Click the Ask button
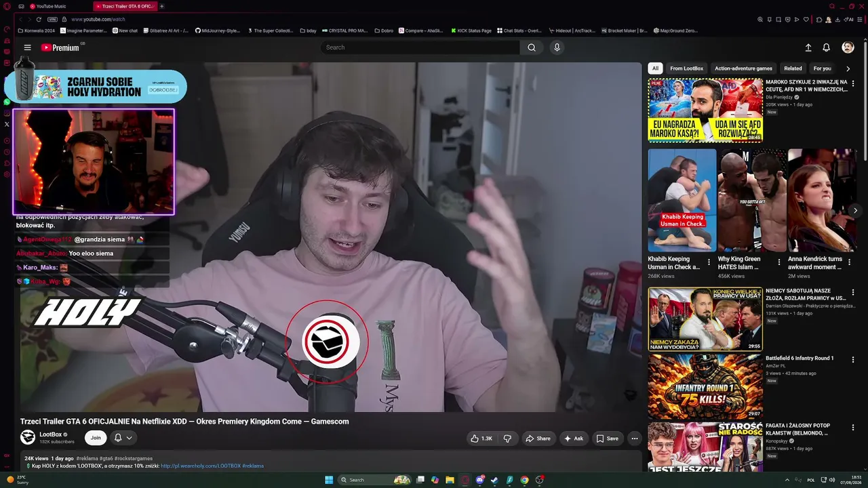This screenshot has width=868, height=488. pyautogui.click(x=573, y=439)
